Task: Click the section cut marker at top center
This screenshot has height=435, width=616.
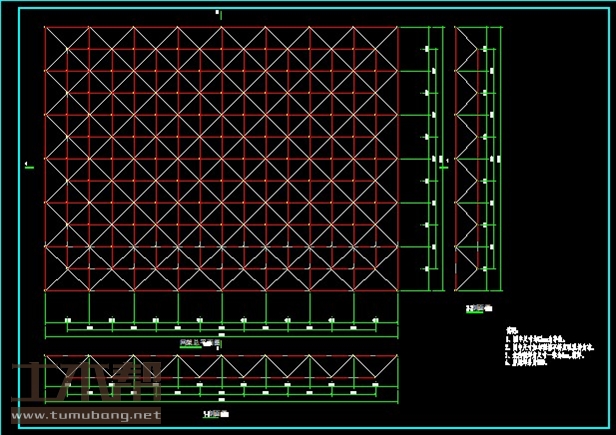Action: [218, 13]
